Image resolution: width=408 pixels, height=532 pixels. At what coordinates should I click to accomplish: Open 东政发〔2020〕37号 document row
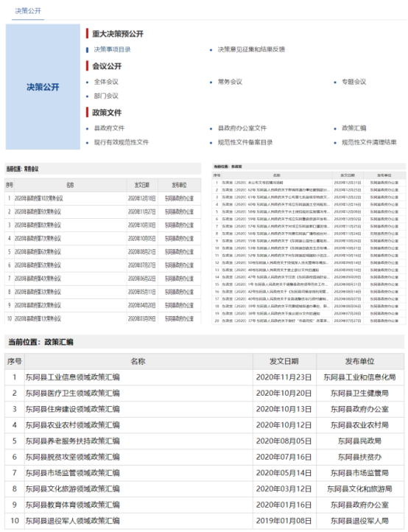[275, 321]
